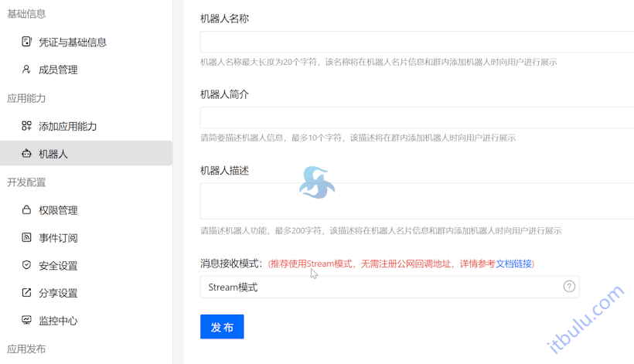Click the 开发配置 section header
This screenshot has height=364, width=634.
[26, 182]
